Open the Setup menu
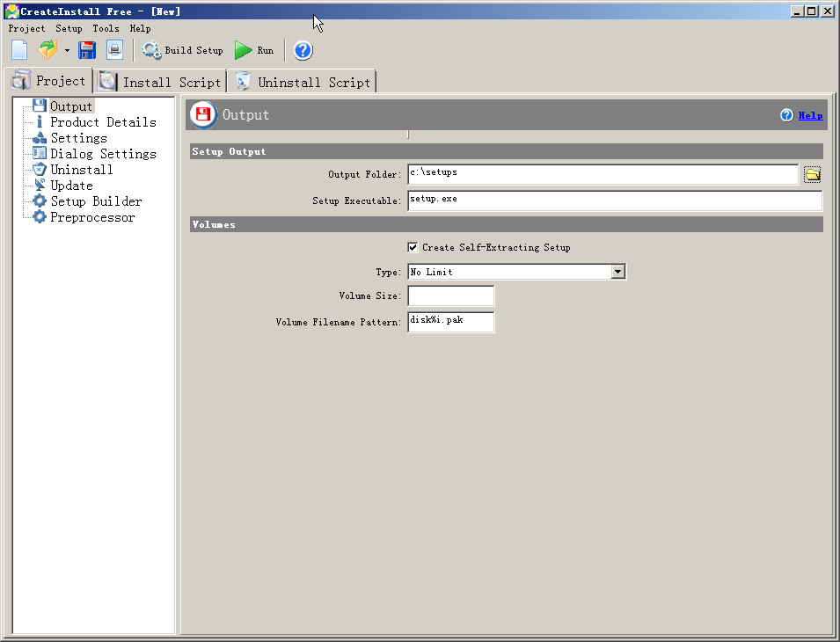 (x=69, y=28)
